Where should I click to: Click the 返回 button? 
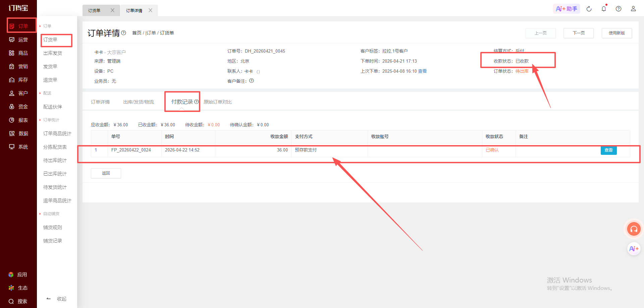pyautogui.click(x=106, y=173)
